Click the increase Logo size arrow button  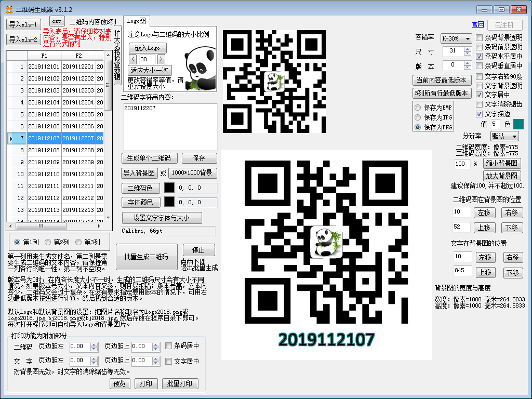tap(161, 59)
